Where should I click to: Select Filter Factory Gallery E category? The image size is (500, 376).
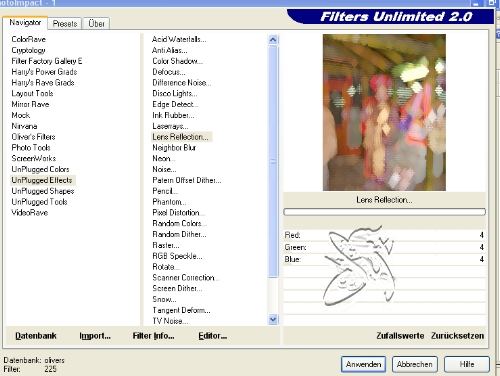[47, 61]
